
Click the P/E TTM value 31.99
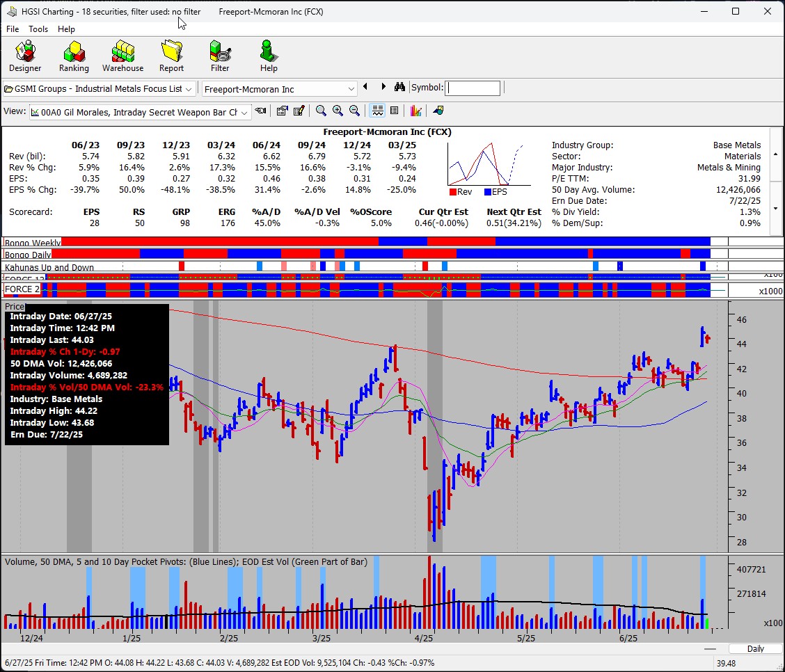(749, 179)
